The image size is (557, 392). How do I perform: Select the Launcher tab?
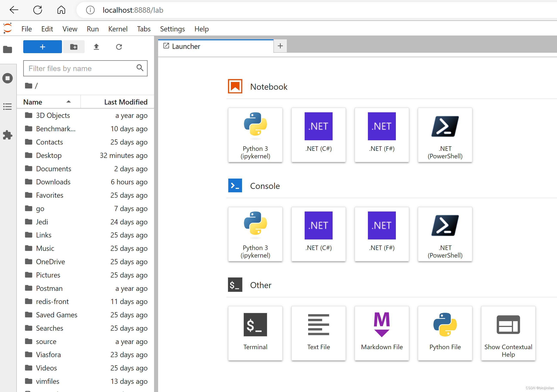pos(186,46)
